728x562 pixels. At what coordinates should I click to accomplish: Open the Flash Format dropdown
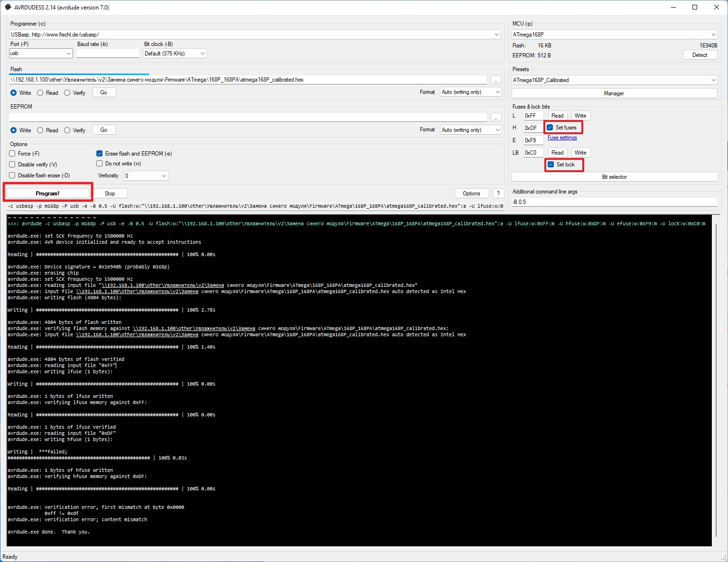[471, 92]
